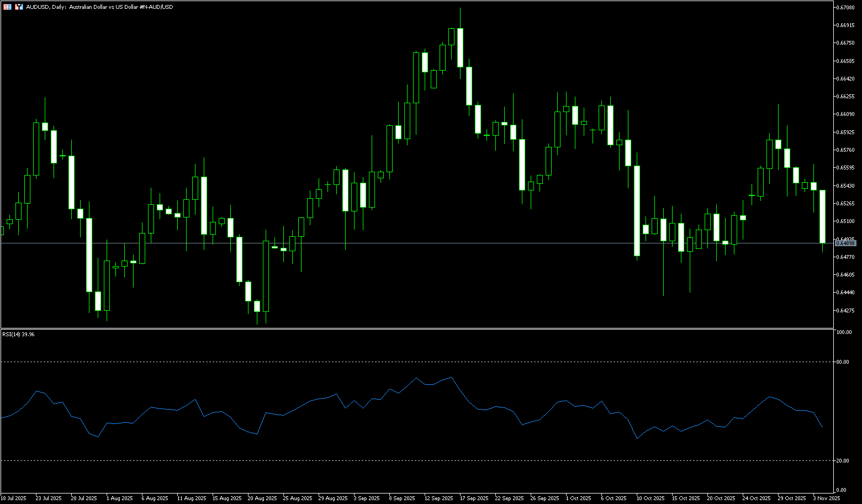
Task: Click the 0.64275 label on price scale
Action: coord(845,310)
